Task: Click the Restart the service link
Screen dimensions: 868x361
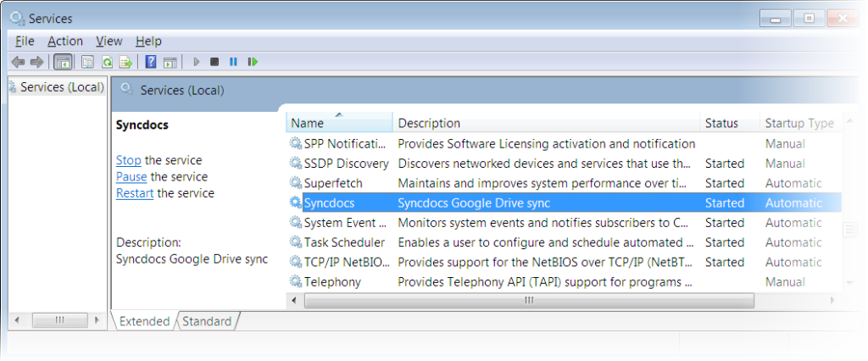Action: 135,193
